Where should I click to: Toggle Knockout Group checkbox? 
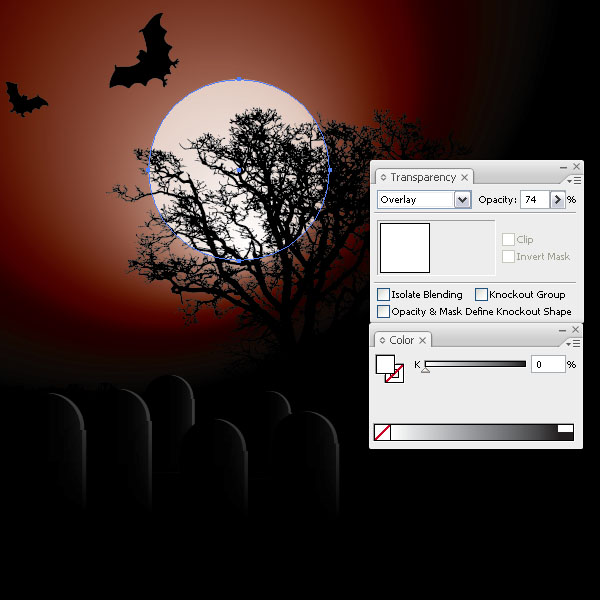pos(481,294)
